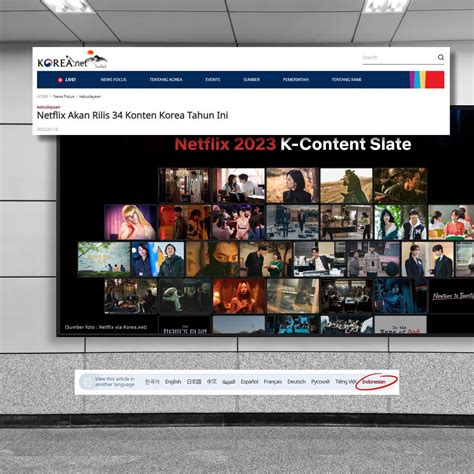
Task: Click the kebudayaan breadcrumb link
Action: coord(90,96)
